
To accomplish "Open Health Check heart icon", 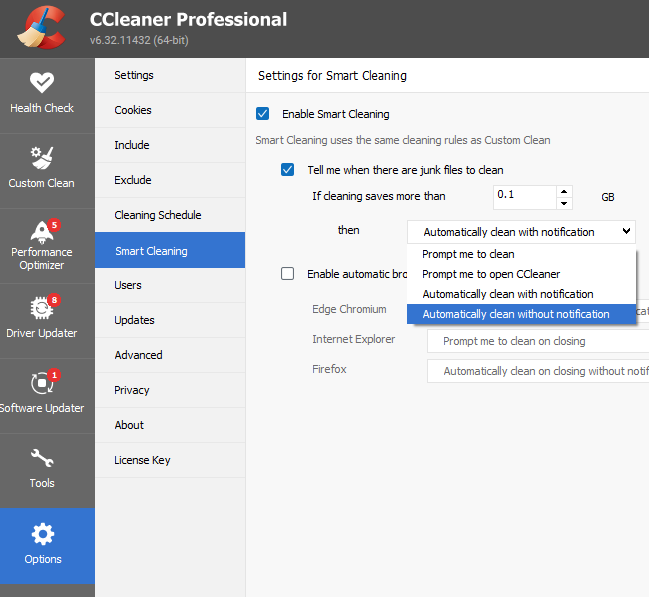I will [x=42, y=82].
